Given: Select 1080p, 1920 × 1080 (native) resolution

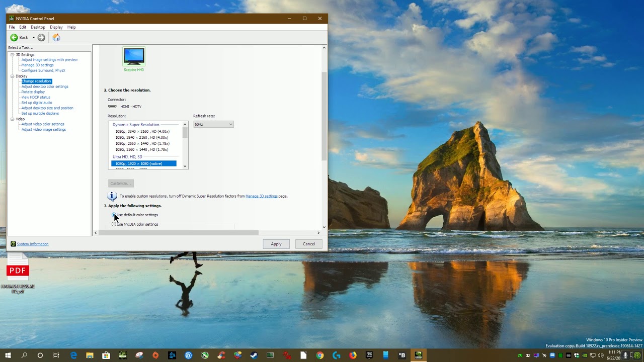Looking at the screenshot, I should pos(144,163).
